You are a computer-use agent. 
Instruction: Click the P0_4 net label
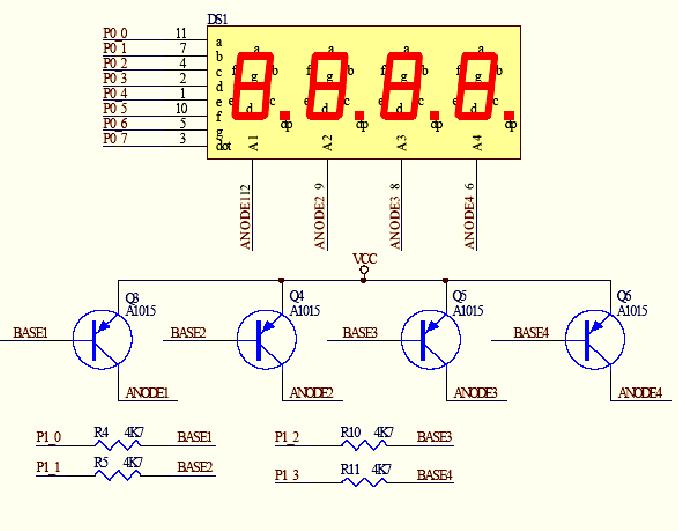(115, 93)
